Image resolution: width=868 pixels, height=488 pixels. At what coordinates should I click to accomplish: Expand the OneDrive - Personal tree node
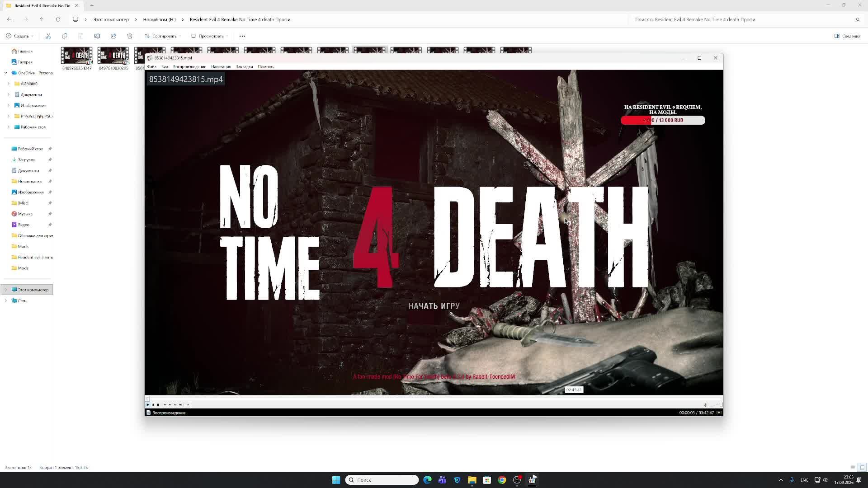[5, 73]
